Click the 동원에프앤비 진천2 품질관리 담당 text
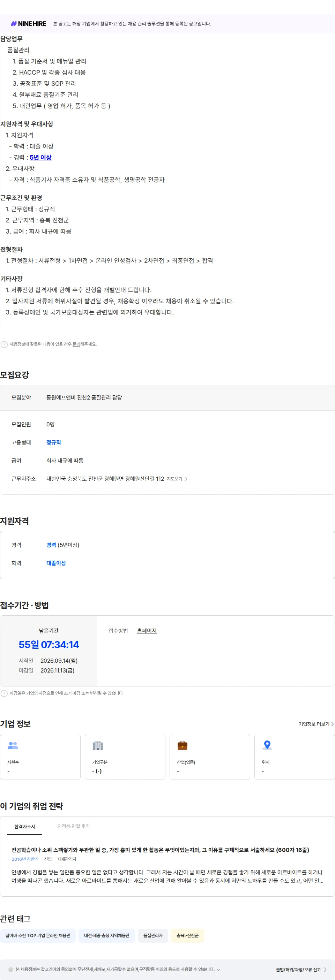The image size is (335, 980). point(84,397)
